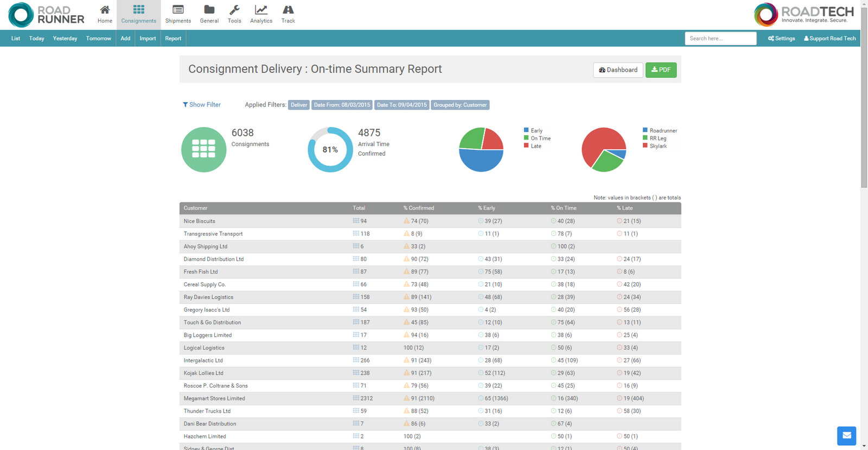Expand the Show Filter panel
Viewport: 868px width, 450px height.
[x=202, y=105]
